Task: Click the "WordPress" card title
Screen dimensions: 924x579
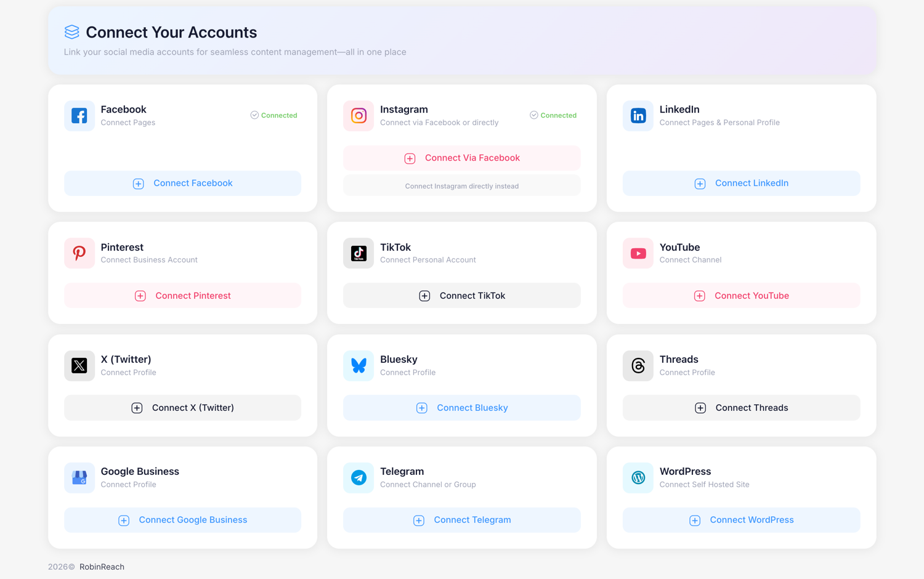Action: tap(685, 472)
